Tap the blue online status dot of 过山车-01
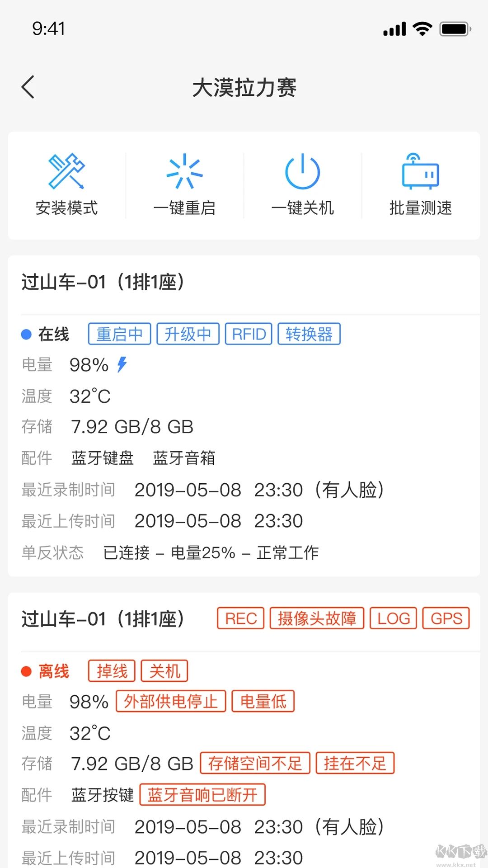 (26, 334)
